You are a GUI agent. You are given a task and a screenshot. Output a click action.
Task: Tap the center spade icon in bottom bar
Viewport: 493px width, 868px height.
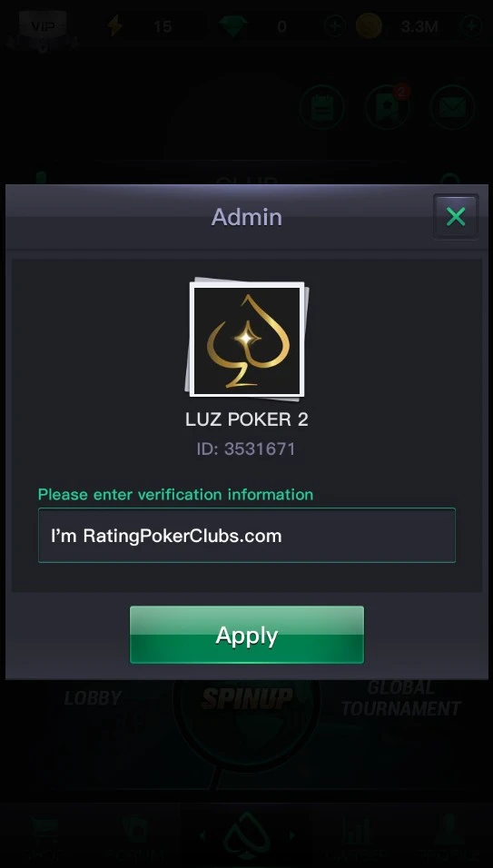pos(247,836)
